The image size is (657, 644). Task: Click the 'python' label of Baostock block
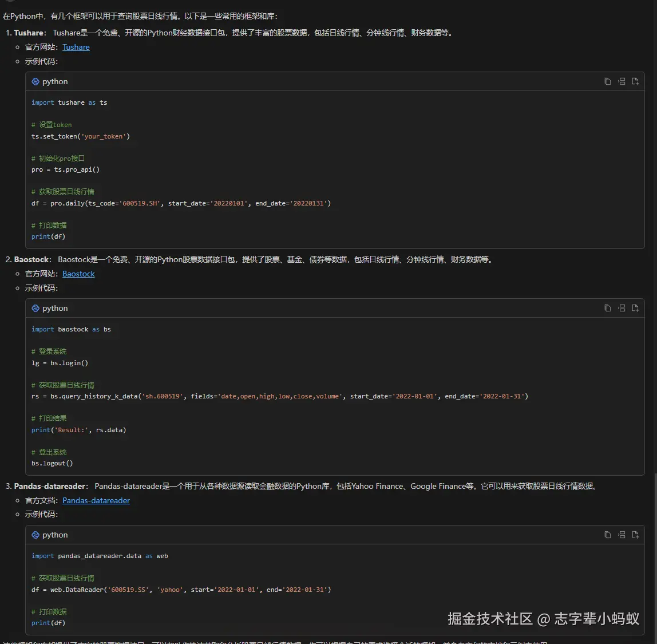55,308
